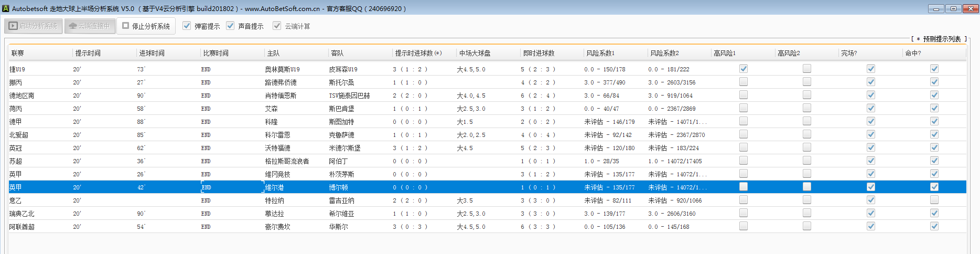Toggle 完场? checkbox in the 豪尔费坎 row
Image resolution: width=980 pixels, height=254 pixels.
click(x=870, y=226)
